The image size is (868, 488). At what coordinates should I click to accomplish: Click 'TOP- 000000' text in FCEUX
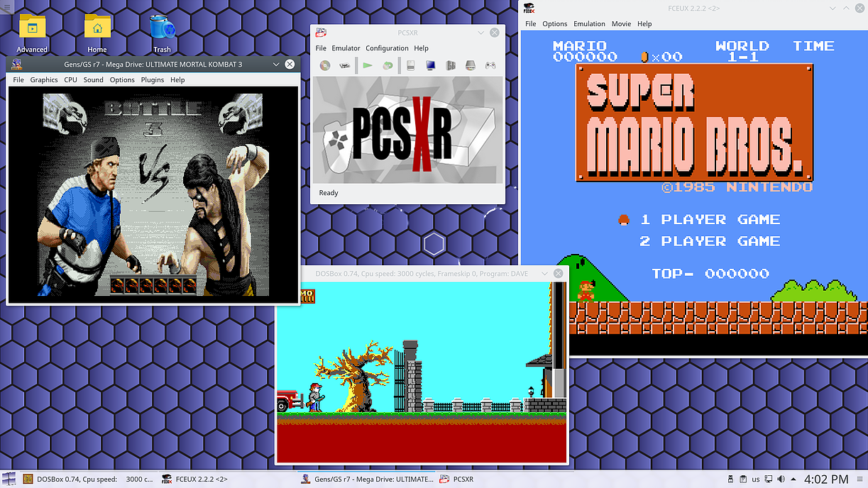point(710,274)
